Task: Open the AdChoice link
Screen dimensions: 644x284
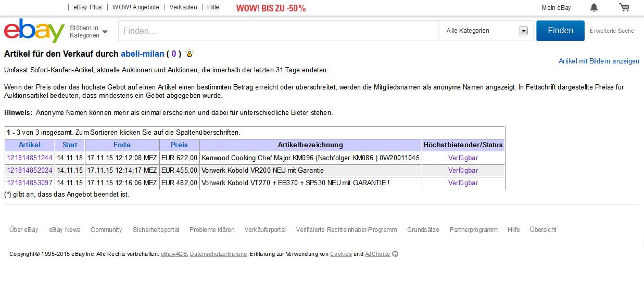Action: click(377, 254)
